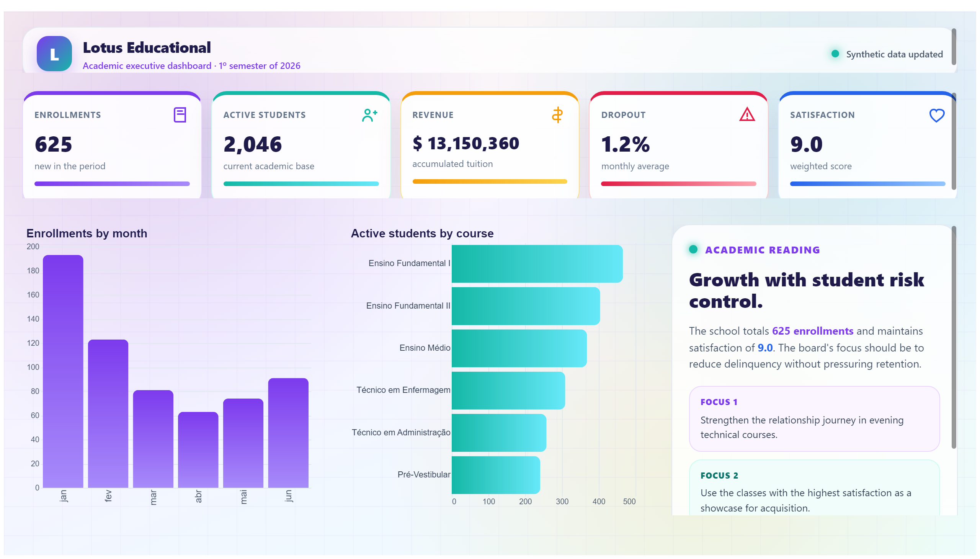
Task: Click the weighted score caption
Action: (x=820, y=166)
